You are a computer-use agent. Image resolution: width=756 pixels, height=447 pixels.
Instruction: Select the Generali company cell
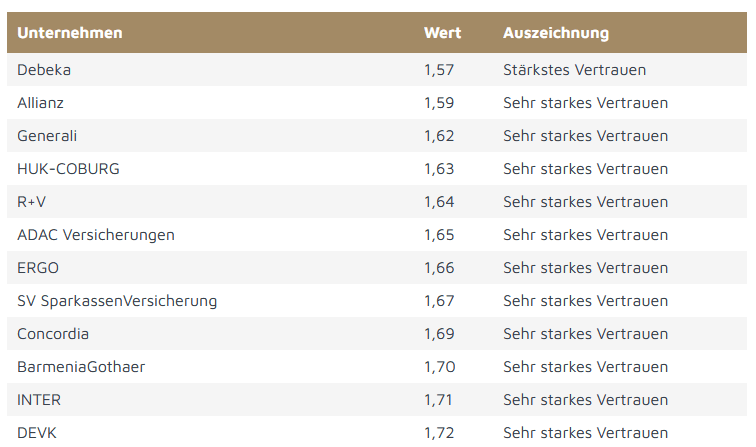click(47, 136)
